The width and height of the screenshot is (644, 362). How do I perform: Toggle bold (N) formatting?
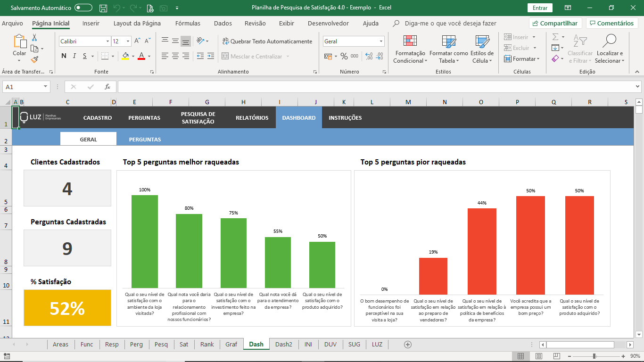click(x=64, y=56)
